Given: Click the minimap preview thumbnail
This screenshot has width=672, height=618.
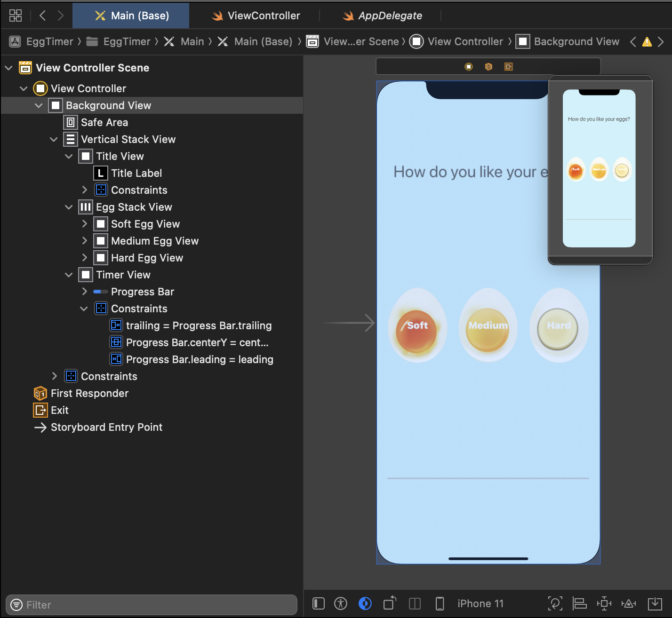Looking at the screenshot, I should pyautogui.click(x=599, y=168).
